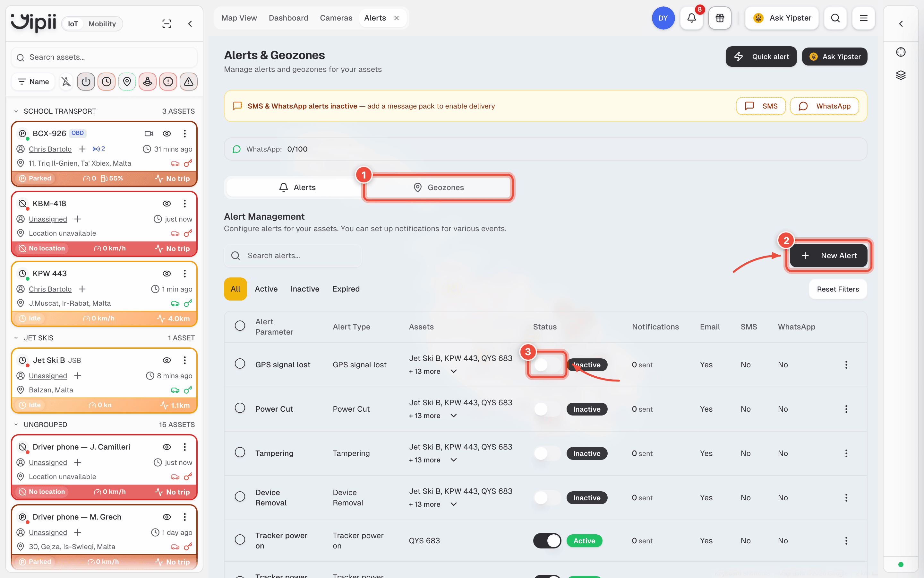Switch to Mobility mode
Viewport: 924px width, 578px height.
tap(102, 24)
